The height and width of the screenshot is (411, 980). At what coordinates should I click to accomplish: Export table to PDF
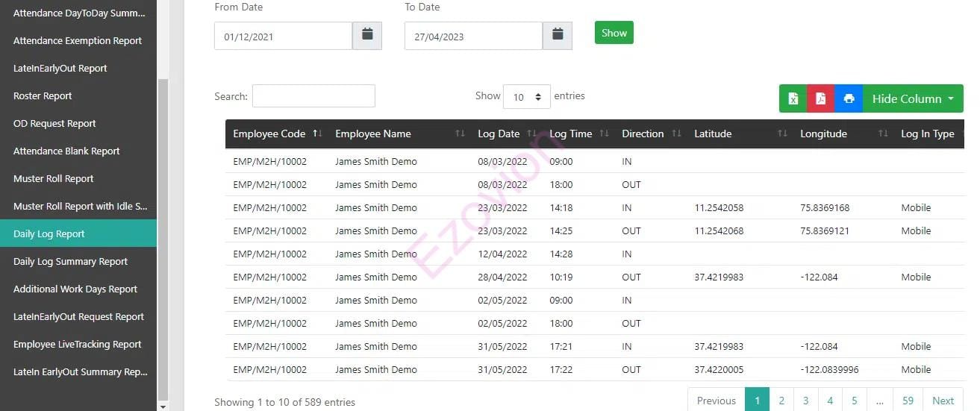click(x=821, y=98)
